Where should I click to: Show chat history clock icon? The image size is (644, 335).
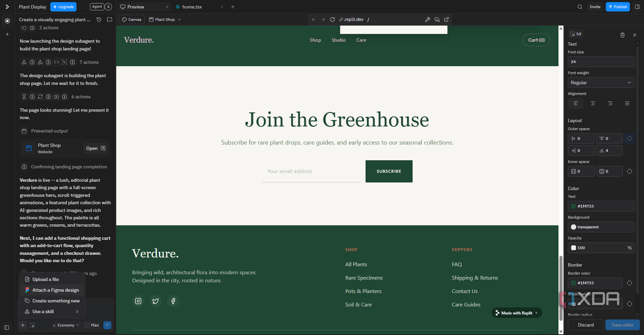click(99, 19)
